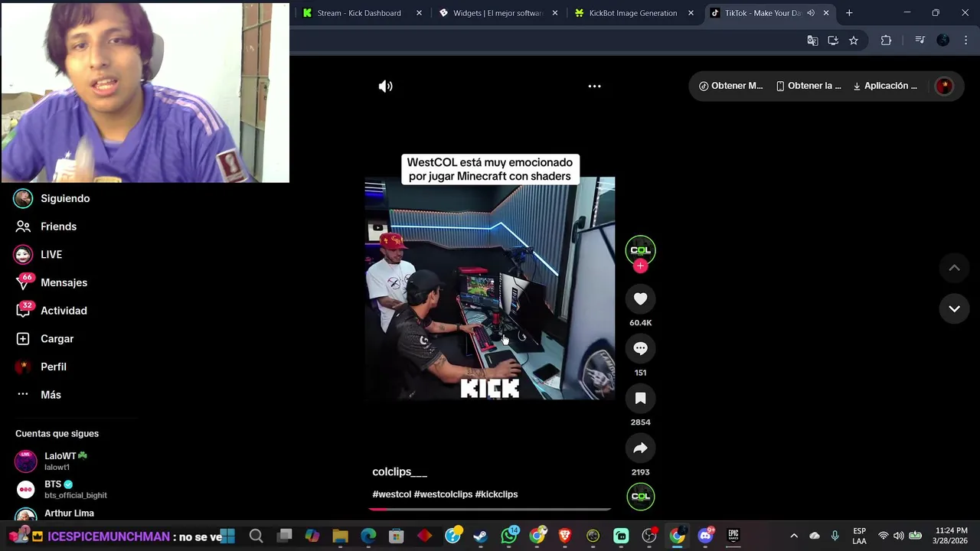Screen dimensions: 980x551
Task: Open WhatsApp from taskbar
Action: click(x=509, y=536)
